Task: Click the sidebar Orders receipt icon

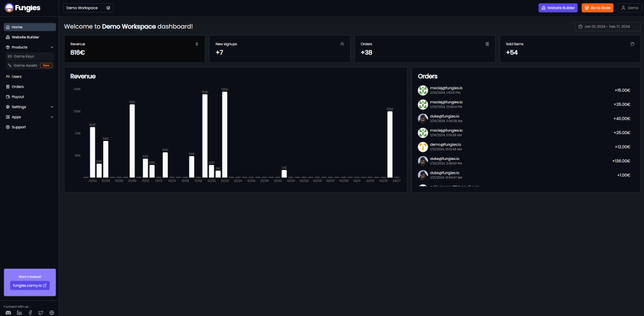Action: tap(8, 87)
